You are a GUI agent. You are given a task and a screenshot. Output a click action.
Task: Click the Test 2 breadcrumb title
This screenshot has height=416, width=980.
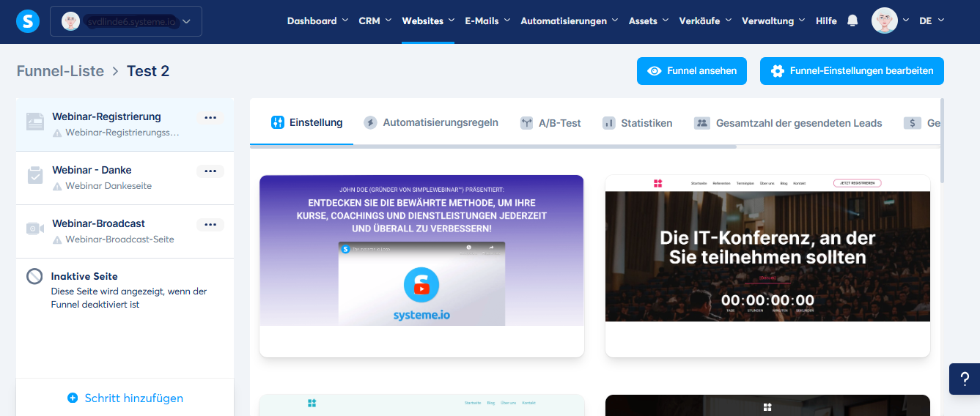(x=148, y=71)
